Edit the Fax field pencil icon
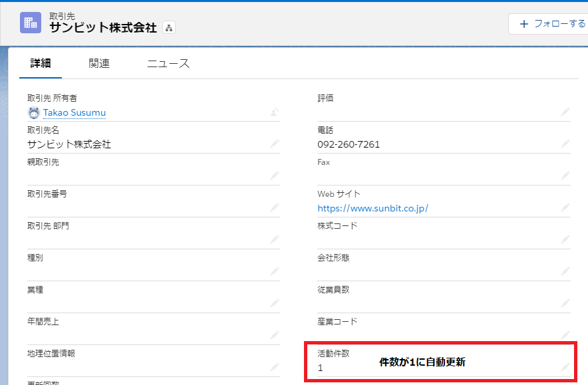This screenshot has width=588, height=385. tap(565, 176)
